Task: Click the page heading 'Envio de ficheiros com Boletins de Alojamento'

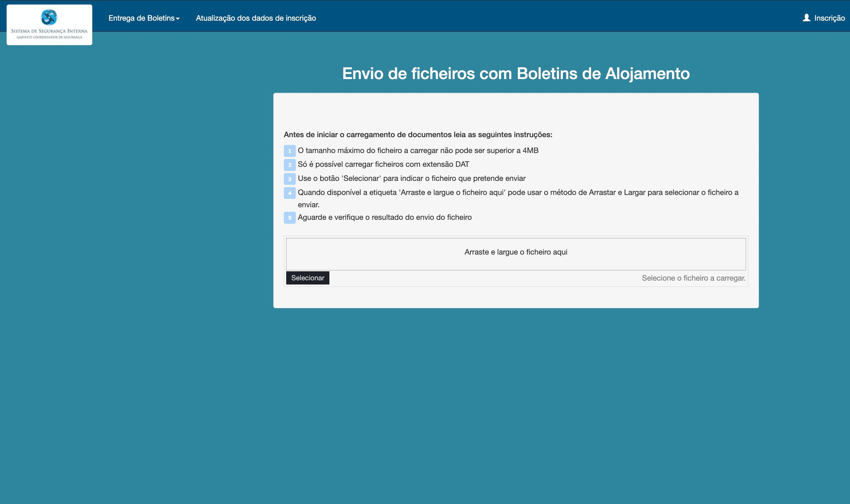Action: pos(516,73)
